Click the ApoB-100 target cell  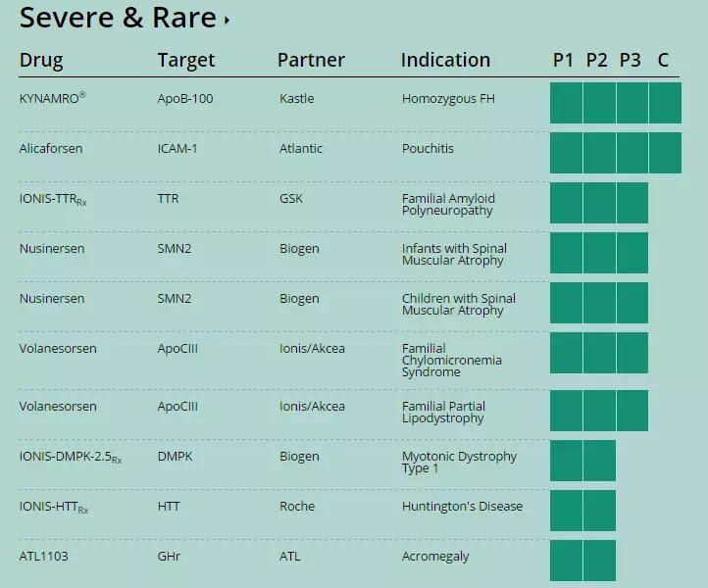pos(185,99)
